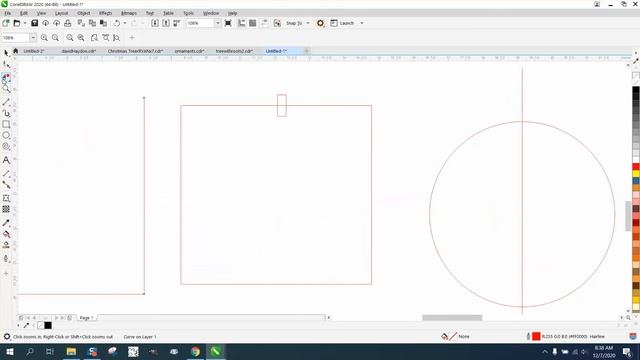640x360 pixels.
Task: Select the Transparency tool
Action: click(x=6, y=209)
